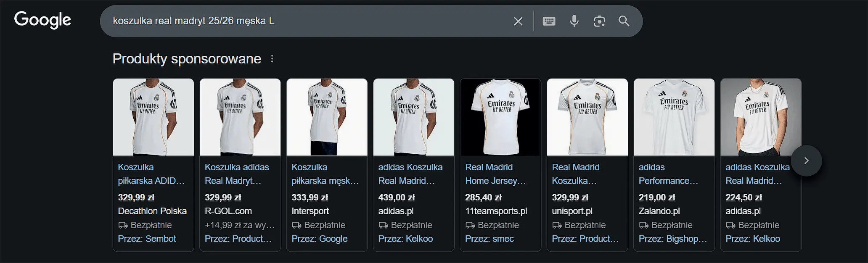The width and height of the screenshot is (868, 263).
Task: Open Google Lens image search
Action: [599, 21]
